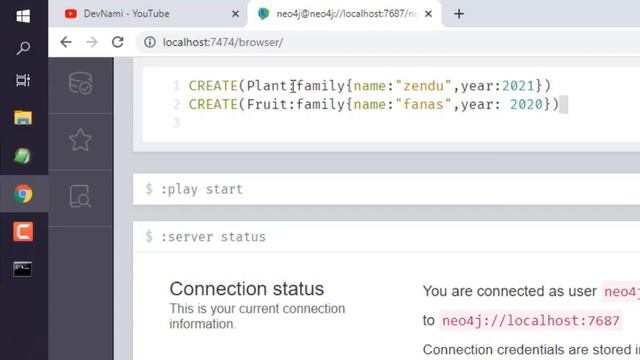Click the year value 2021 in the query
This screenshot has width=640, height=360.
click(518, 86)
